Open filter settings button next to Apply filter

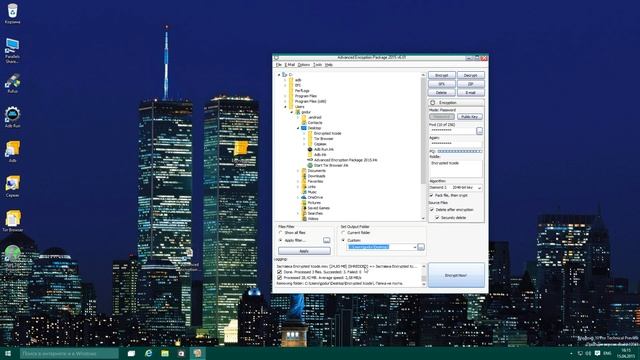tap(327, 240)
